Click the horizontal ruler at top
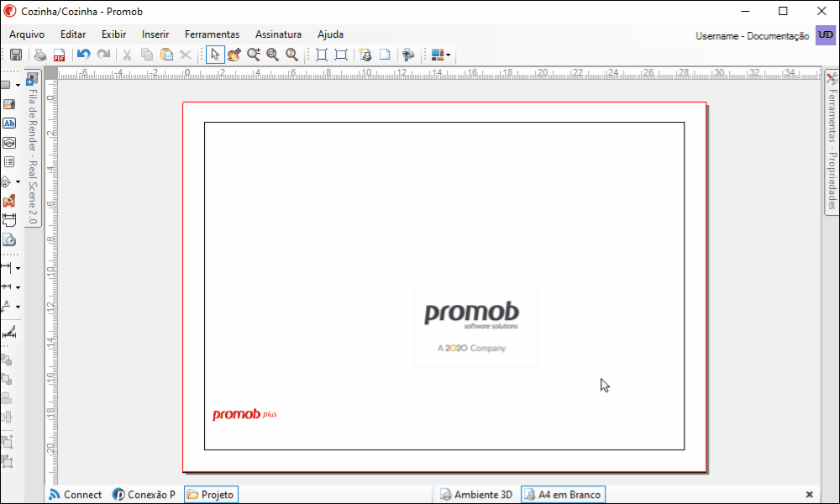Image resolution: width=840 pixels, height=504 pixels. click(x=439, y=73)
